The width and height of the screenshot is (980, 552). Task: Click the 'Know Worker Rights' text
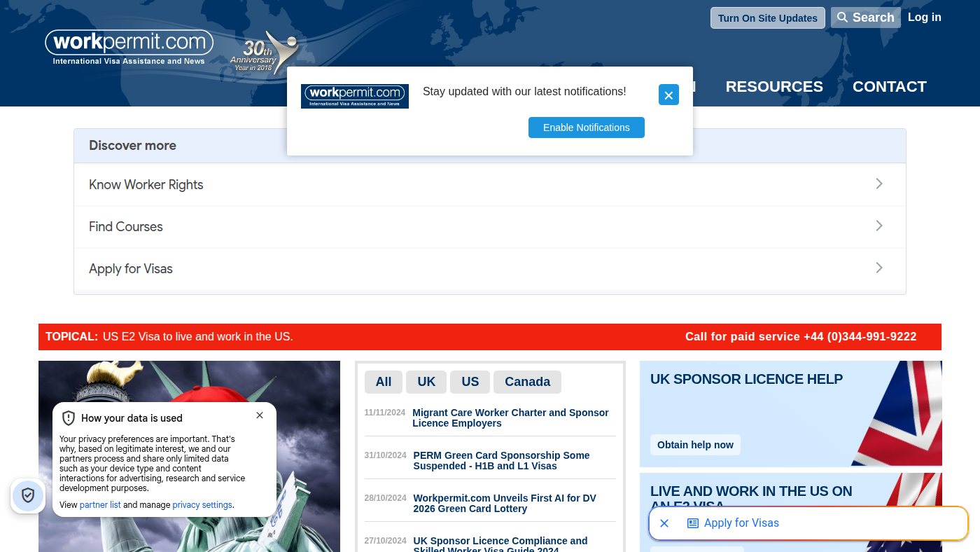click(146, 185)
